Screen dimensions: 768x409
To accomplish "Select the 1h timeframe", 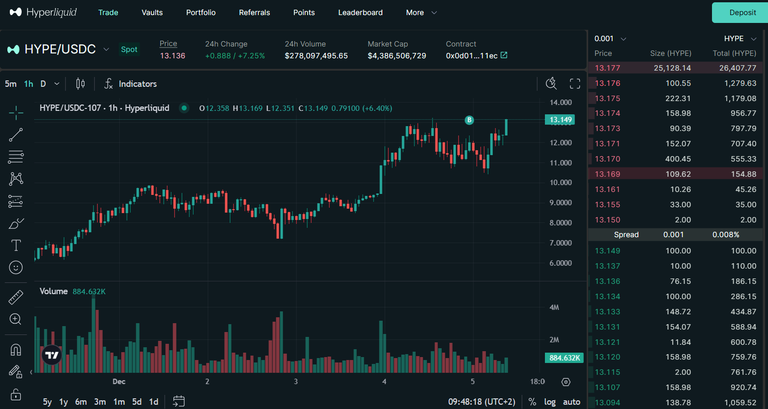I will point(29,84).
